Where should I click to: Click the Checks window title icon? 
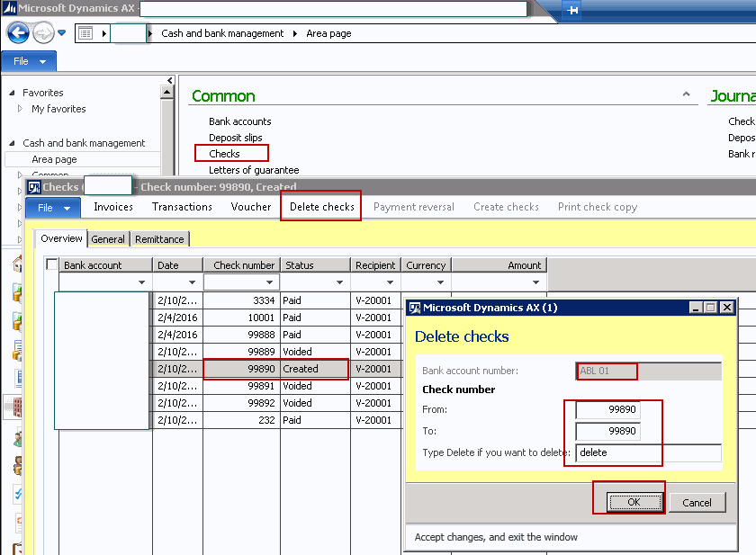(34, 187)
